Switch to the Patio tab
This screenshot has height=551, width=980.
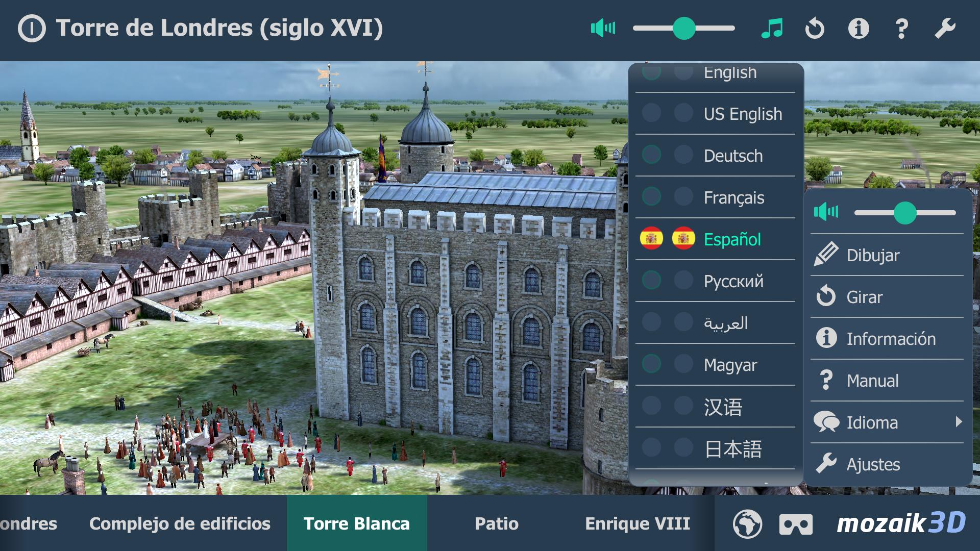[497, 523]
